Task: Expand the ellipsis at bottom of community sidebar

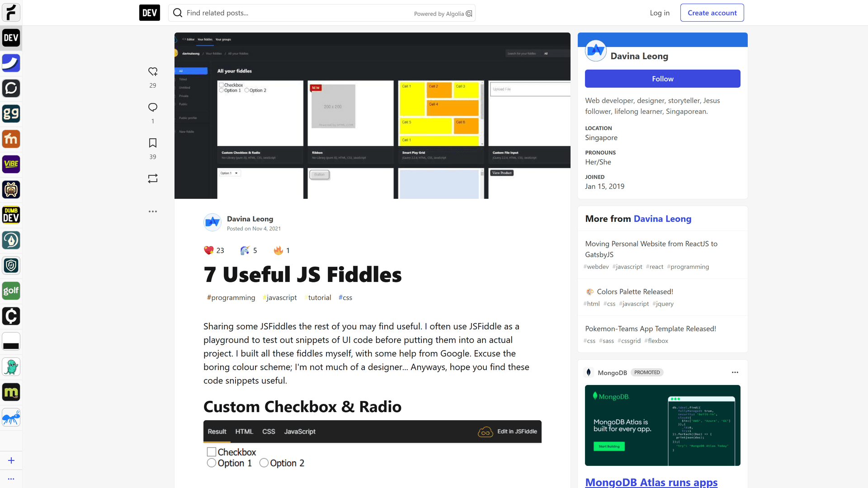Action: coord(11,479)
